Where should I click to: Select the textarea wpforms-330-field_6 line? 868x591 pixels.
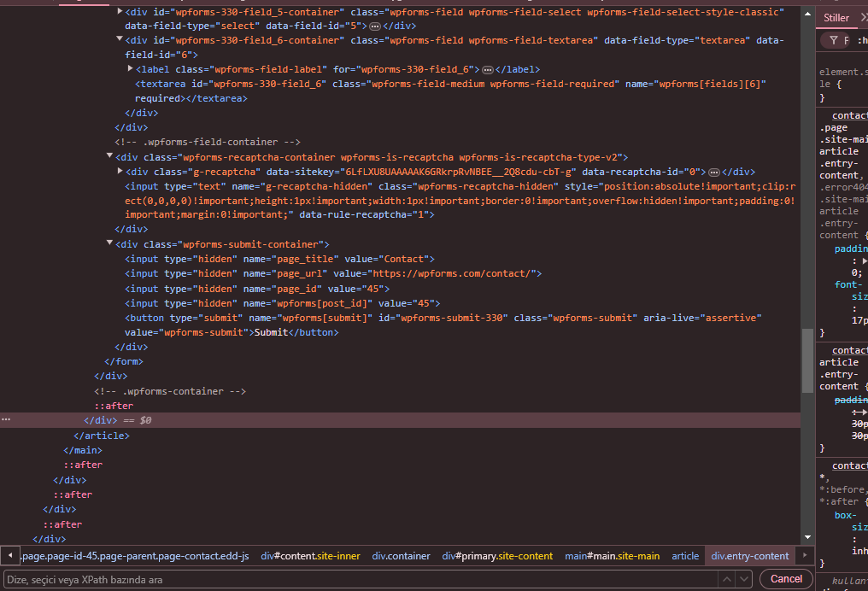pos(450,91)
